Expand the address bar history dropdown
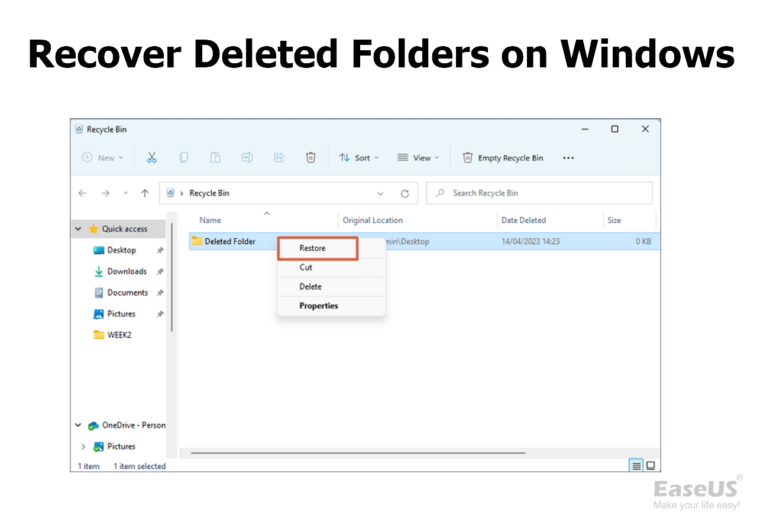The width and height of the screenshot is (757, 532). (380, 193)
